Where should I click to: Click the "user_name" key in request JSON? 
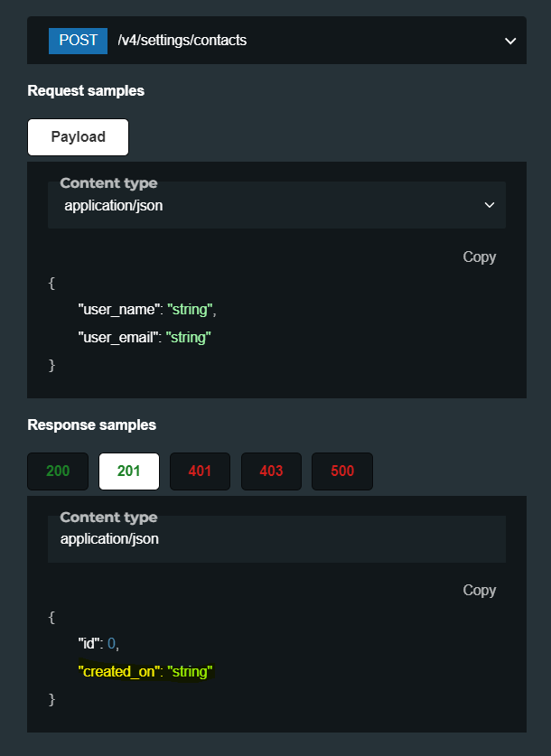pyautogui.click(x=119, y=310)
